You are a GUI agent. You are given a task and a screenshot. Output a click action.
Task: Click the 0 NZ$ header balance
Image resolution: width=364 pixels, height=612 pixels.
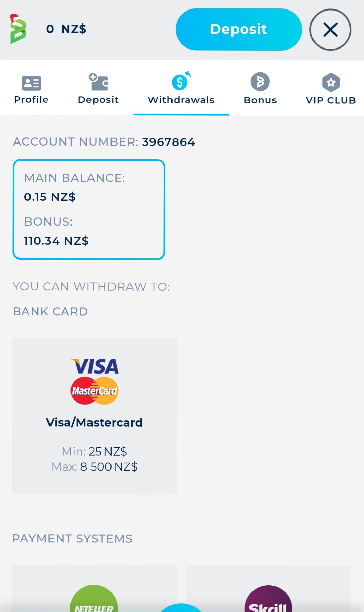coord(66,29)
